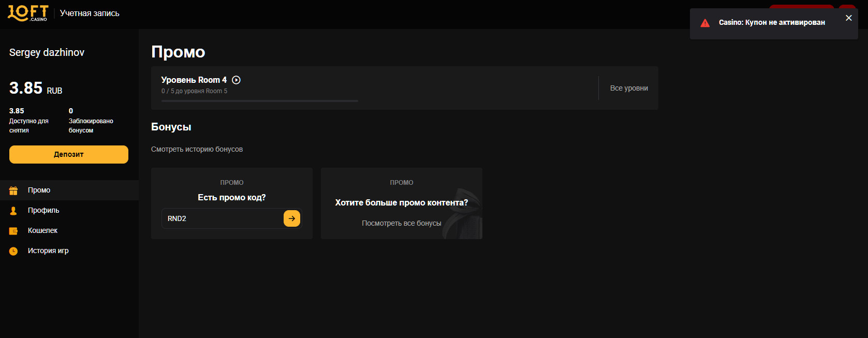Viewport: 868px width, 338px height.
Task: Click the red warning triangle in the notification
Action: [x=705, y=23]
